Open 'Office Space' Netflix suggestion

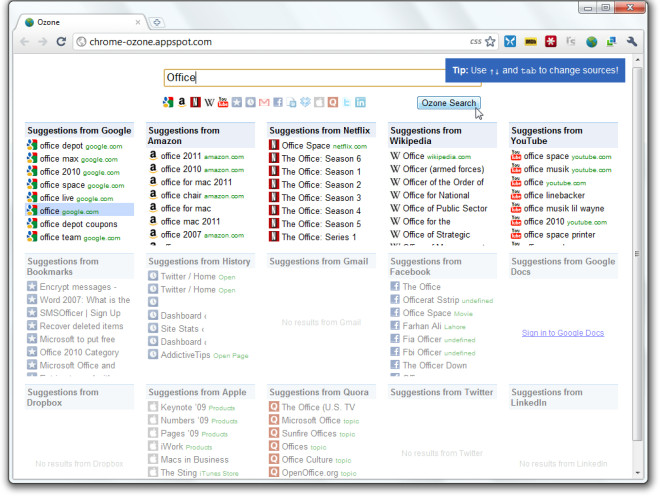(322, 146)
